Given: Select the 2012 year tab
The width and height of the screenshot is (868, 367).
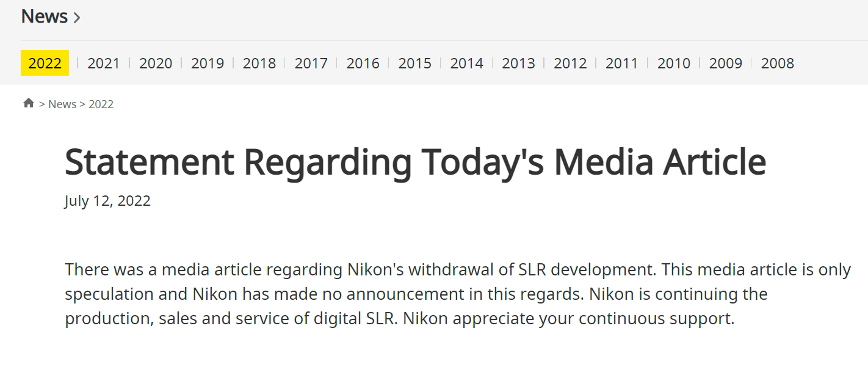Looking at the screenshot, I should (x=570, y=63).
